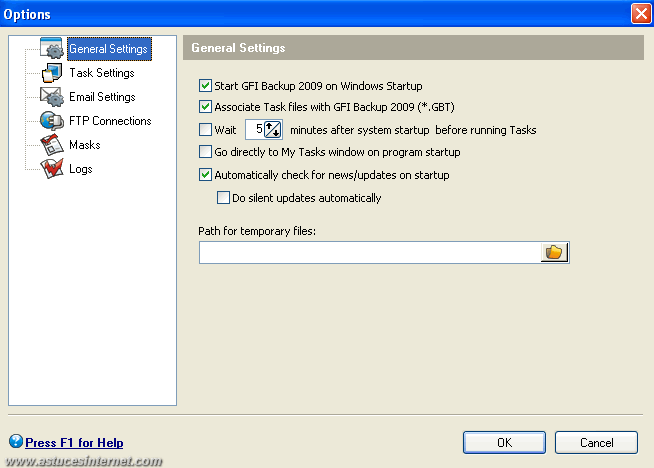The width and height of the screenshot is (654, 468).
Task: Click the Logs checkmark icon
Action: (x=52, y=169)
